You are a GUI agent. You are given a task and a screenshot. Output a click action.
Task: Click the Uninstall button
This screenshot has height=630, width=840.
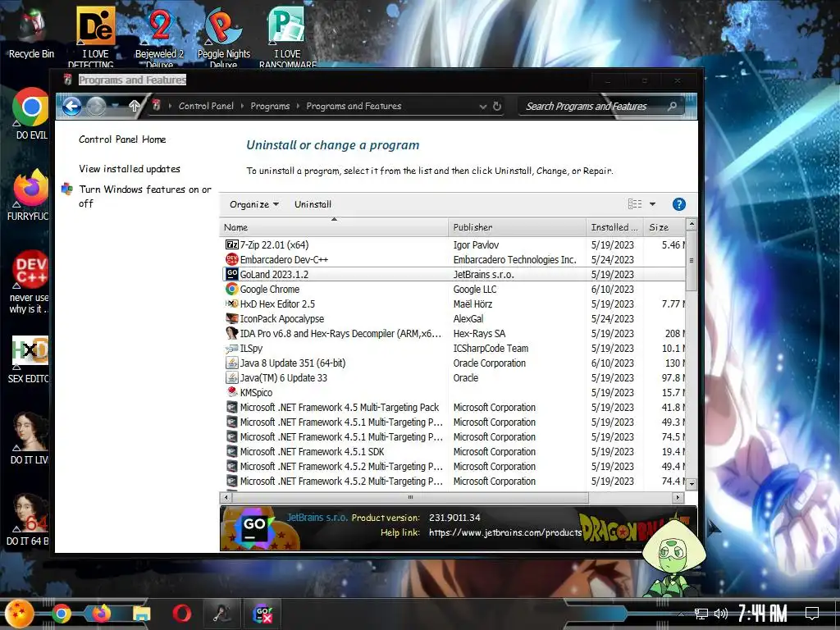click(313, 204)
